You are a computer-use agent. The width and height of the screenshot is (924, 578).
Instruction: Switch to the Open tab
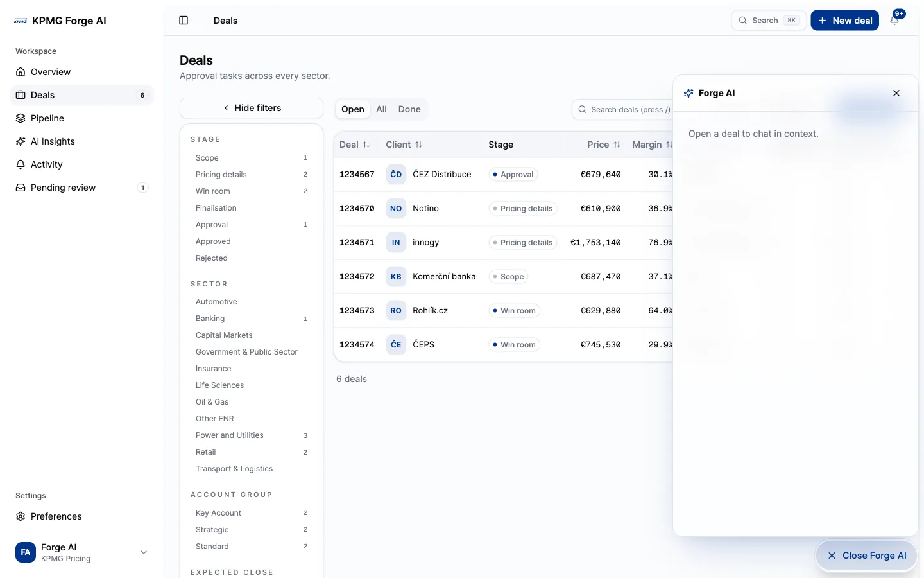click(x=353, y=109)
